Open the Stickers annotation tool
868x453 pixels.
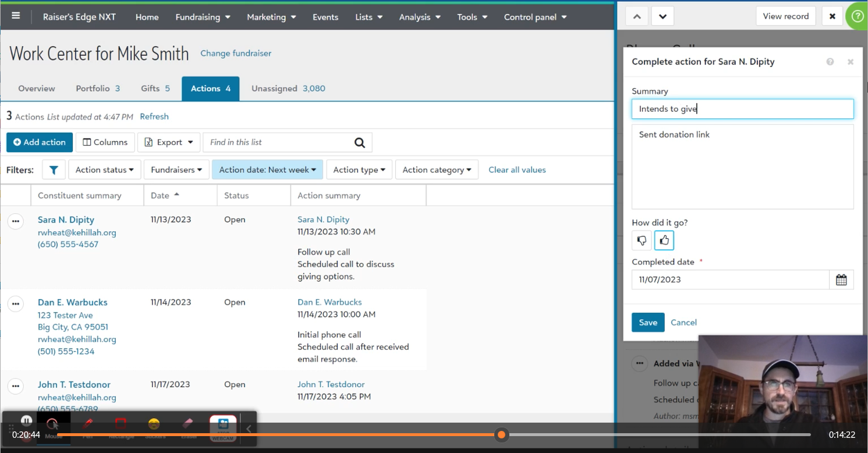click(154, 427)
